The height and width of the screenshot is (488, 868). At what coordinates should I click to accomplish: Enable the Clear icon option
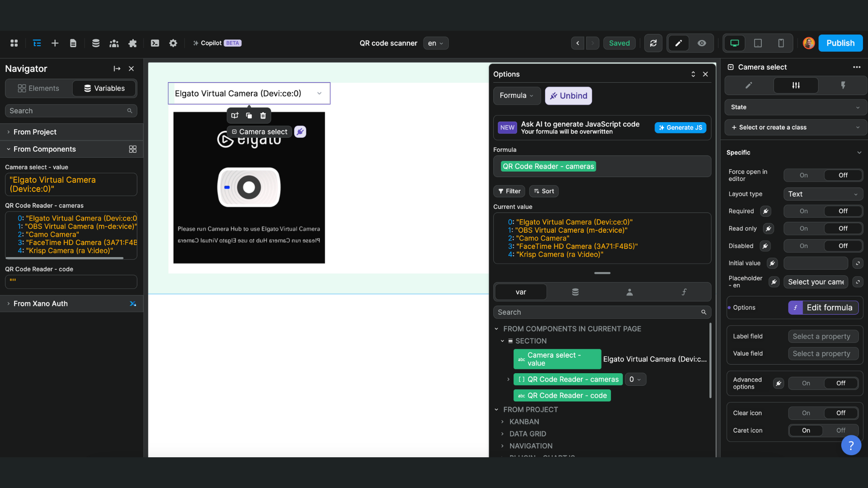click(x=806, y=413)
